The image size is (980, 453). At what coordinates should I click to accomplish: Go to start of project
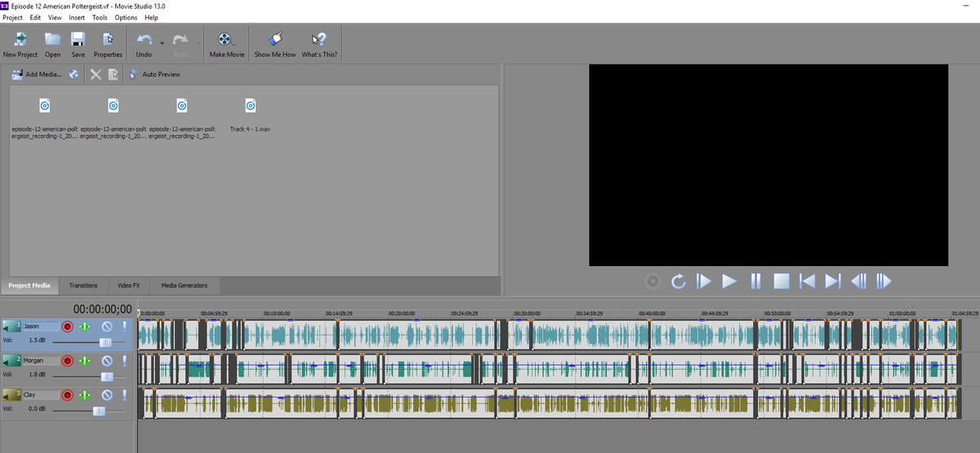coord(807,282)
